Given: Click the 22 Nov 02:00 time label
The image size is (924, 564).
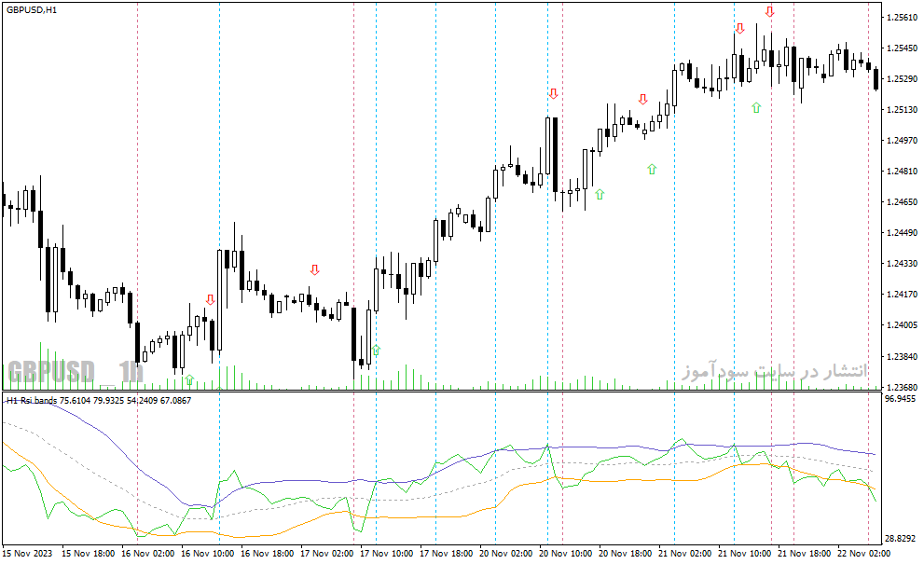Looking at the screenshot, I should 864,554.
